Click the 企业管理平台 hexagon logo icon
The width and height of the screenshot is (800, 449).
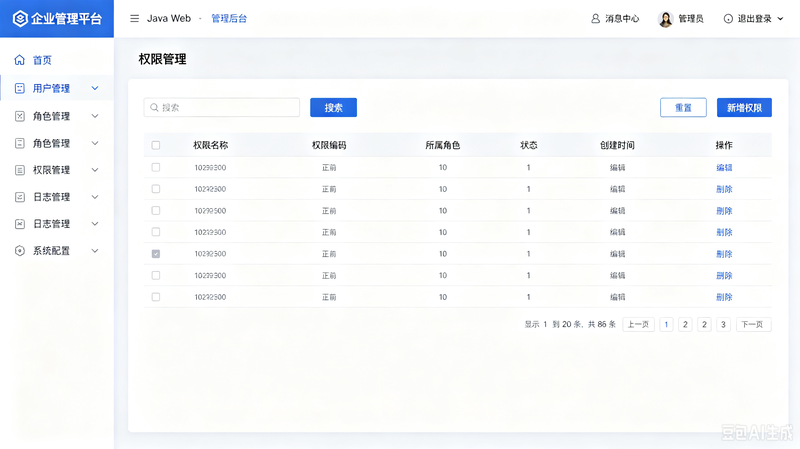pos(20,18)
